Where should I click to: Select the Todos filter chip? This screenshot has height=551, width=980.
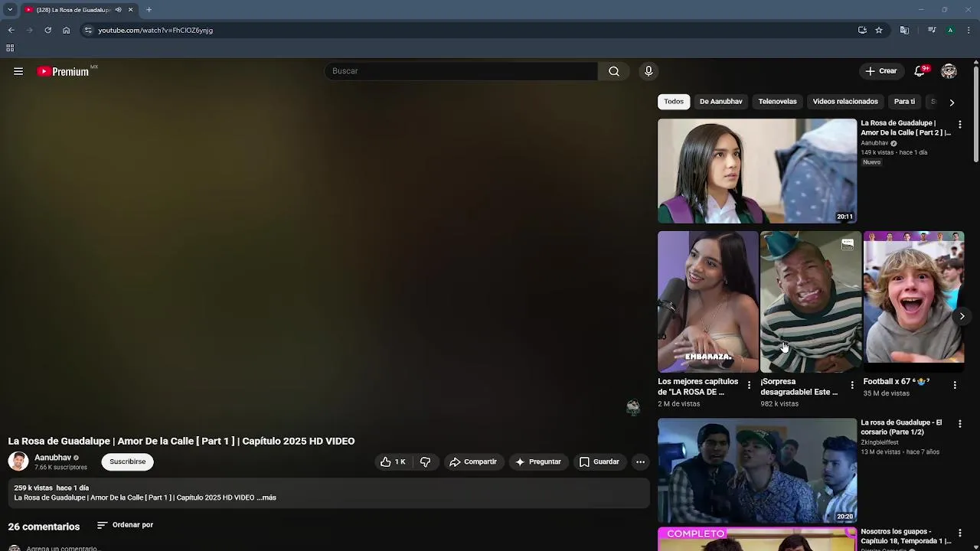(674, 102)
